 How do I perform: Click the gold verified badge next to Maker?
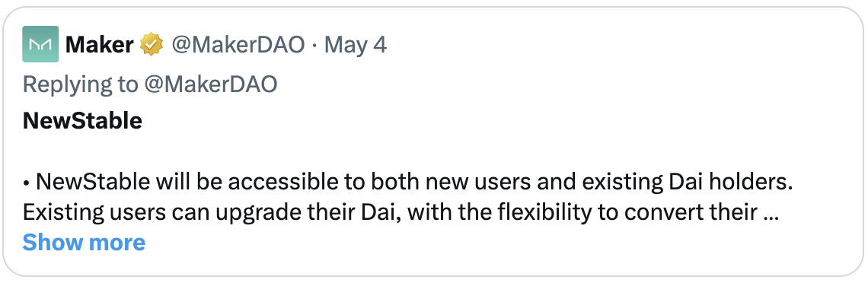click(152, 45)
